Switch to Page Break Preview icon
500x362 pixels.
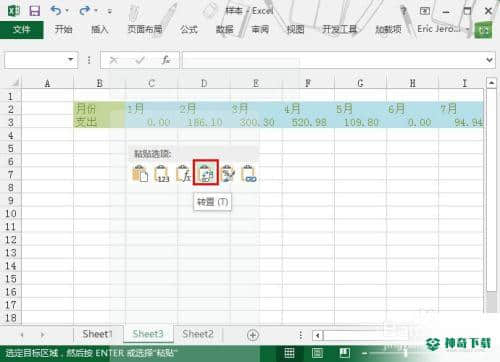tap(344, 353)
